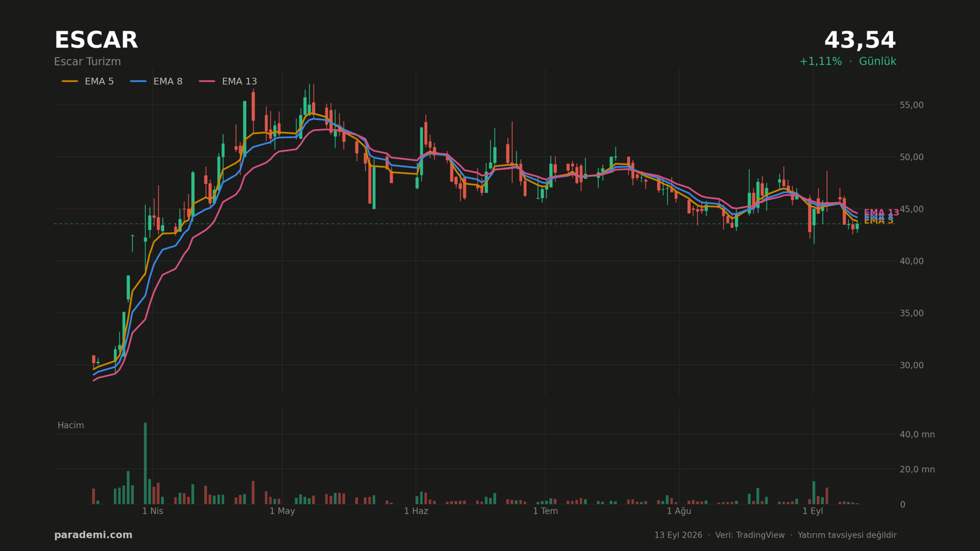This screenshot has height=551, width=980.
Task: Click the 55,00 price axis label
Action: tap(911, 105)
